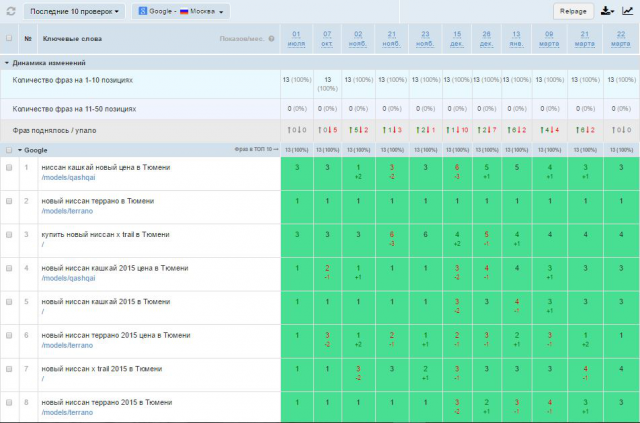Click 'Фраз в ТОП 10' label
Screen dimensions: 640x423
[x=253, y=150]
